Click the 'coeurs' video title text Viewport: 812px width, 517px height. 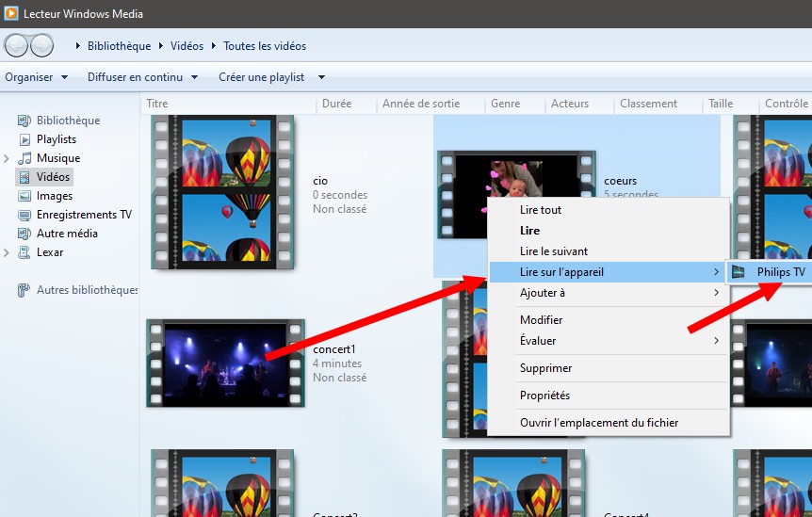click(x=621, y=181)
